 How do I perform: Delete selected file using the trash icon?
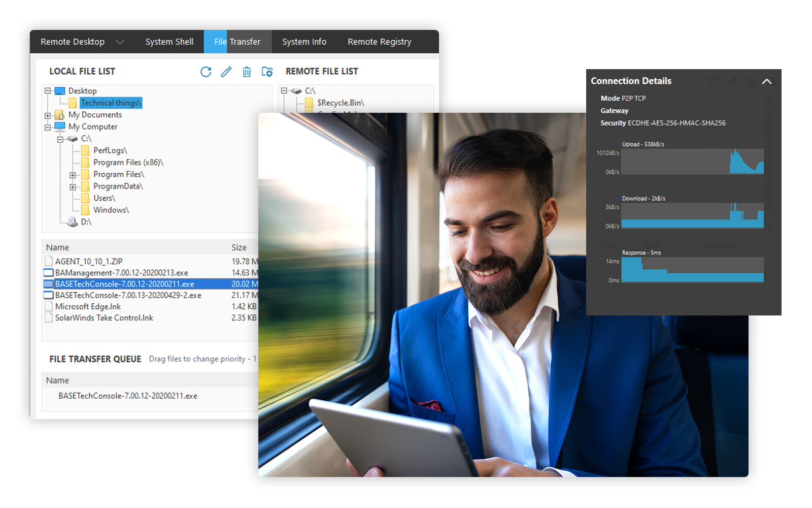(247, 72)
